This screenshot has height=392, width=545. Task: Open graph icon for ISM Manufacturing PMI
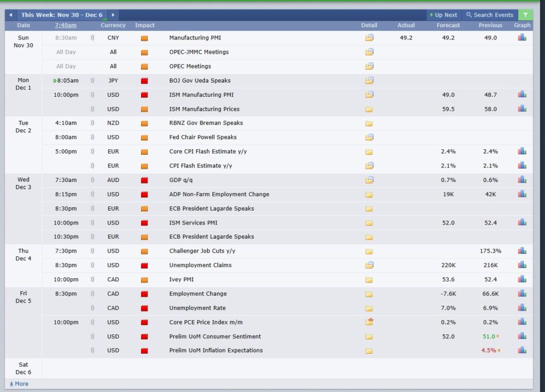click(x=522, y=95)
